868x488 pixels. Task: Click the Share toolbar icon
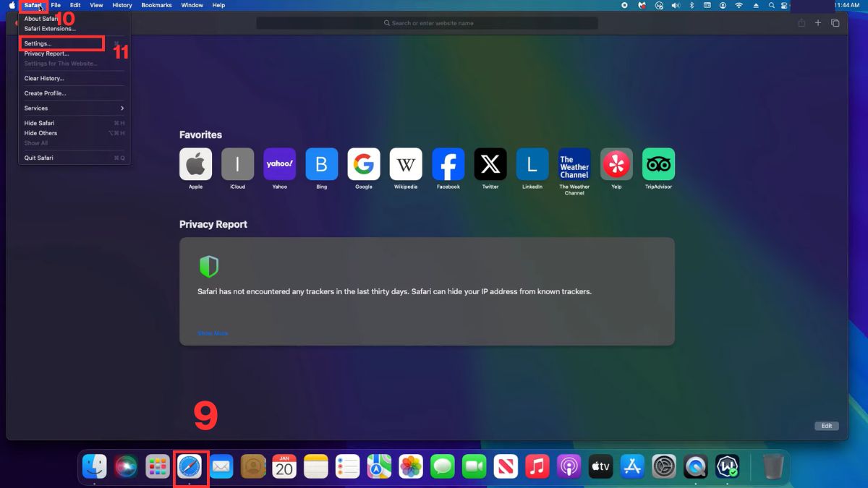pyautogui.click(x=801, y=23)
